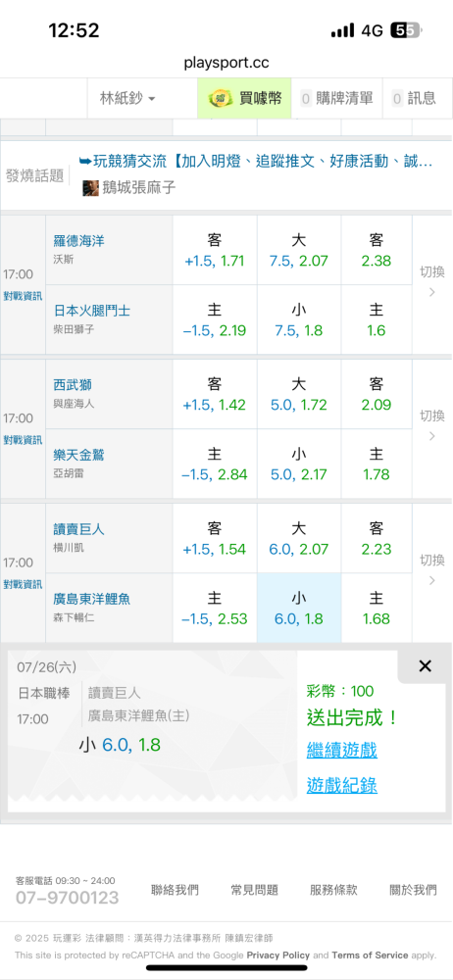
Task: Tap the 沃斯 pitcher name
Action: [x=63, y=260]
